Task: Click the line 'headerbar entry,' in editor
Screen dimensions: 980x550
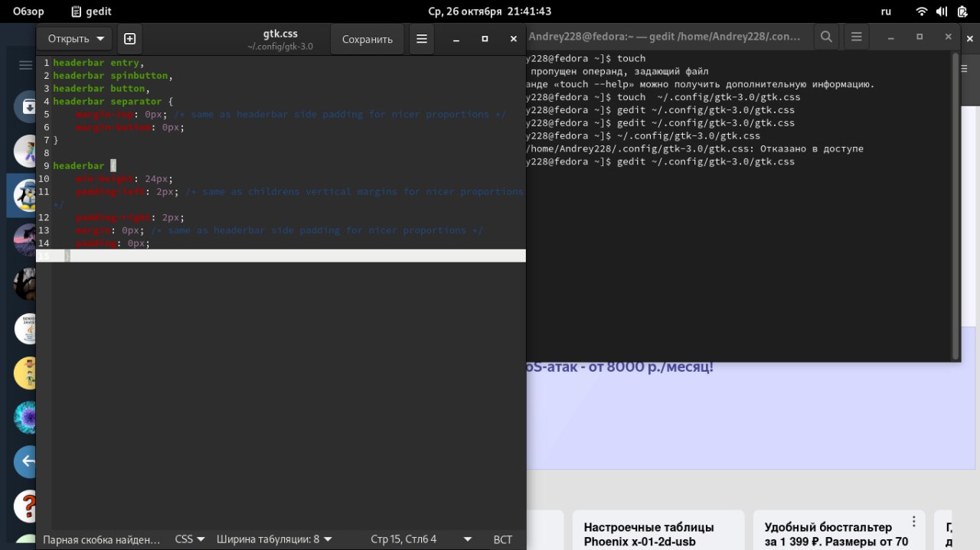Action: click(x=98, y=63)
